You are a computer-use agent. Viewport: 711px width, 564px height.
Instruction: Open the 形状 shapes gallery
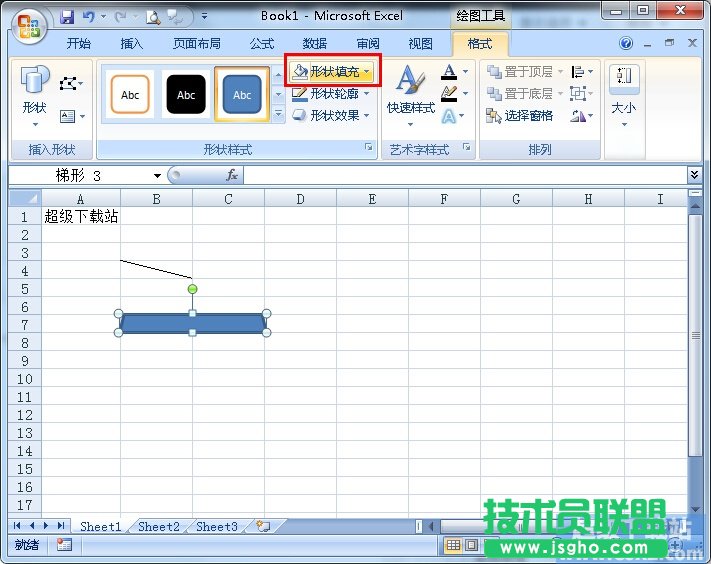[35, 95]
